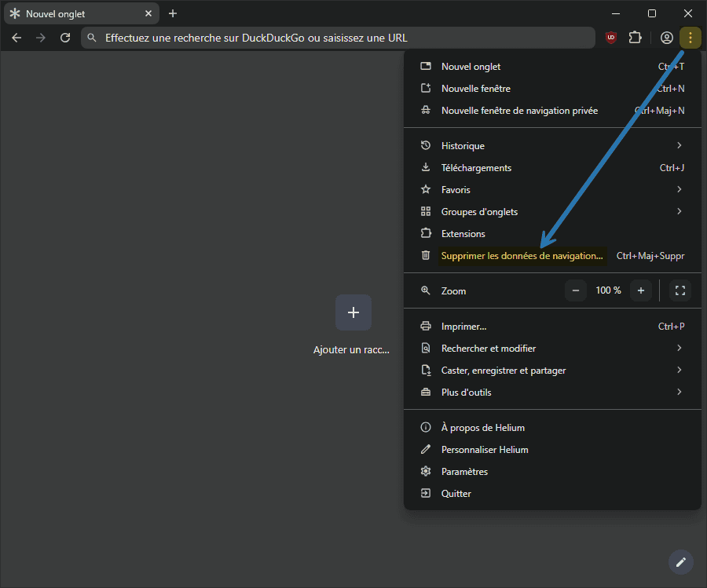Click the 100 % zoom value
Viewport: 707px width, 588px height.
point(608,290)
